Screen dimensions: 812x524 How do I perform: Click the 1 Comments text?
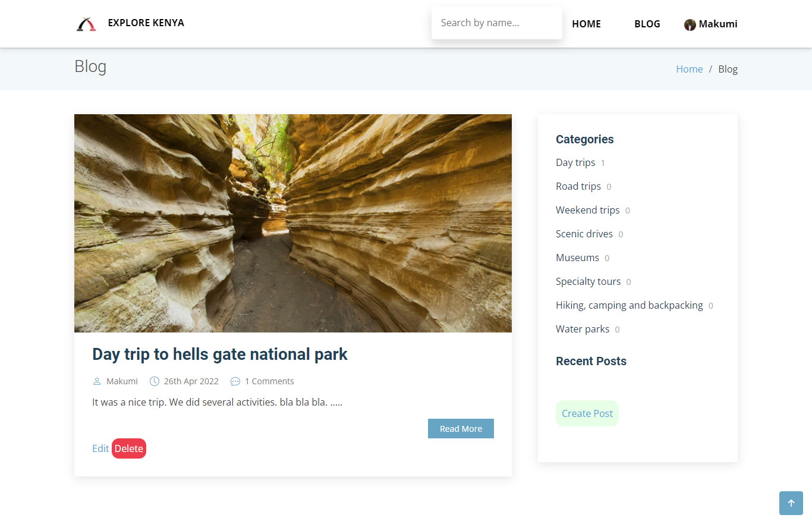coord(269,381)
